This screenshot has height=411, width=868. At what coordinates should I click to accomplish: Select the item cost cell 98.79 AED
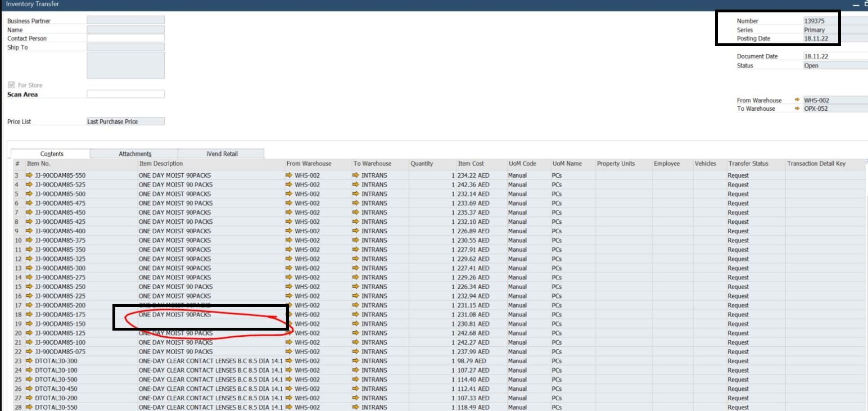pos(480,361)
